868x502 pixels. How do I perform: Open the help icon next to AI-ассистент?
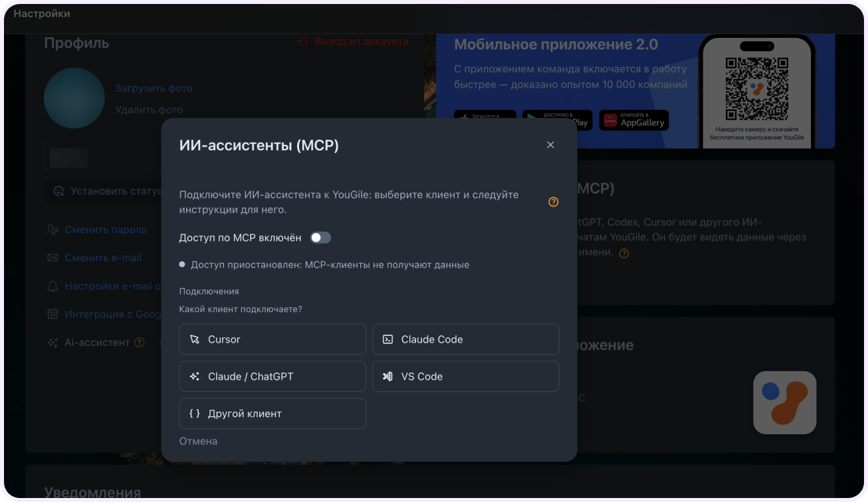tap(139, 343)
